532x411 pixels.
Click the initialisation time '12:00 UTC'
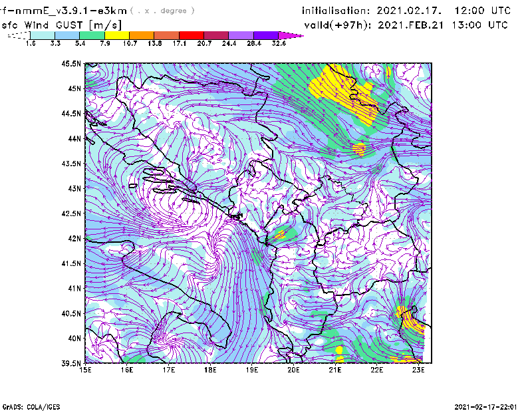click(x=483, y=11)
